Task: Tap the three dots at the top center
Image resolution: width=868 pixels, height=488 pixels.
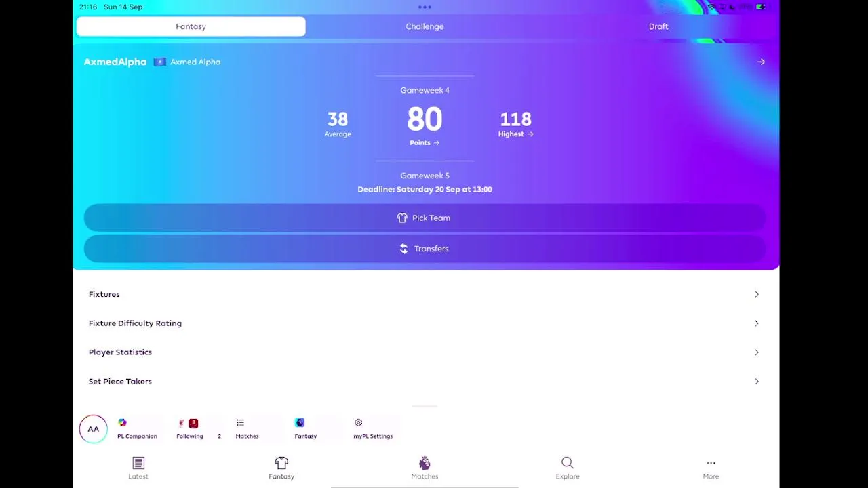Action: [x=425, y=7]
